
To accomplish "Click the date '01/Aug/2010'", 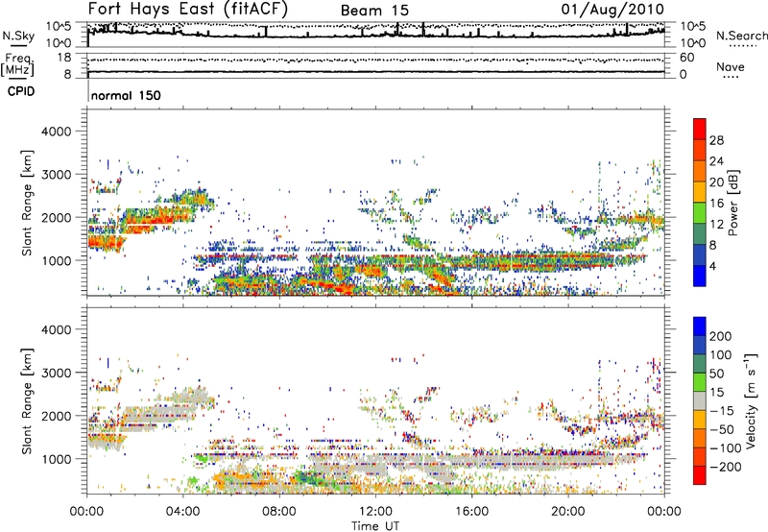I will tap(612, 10).
